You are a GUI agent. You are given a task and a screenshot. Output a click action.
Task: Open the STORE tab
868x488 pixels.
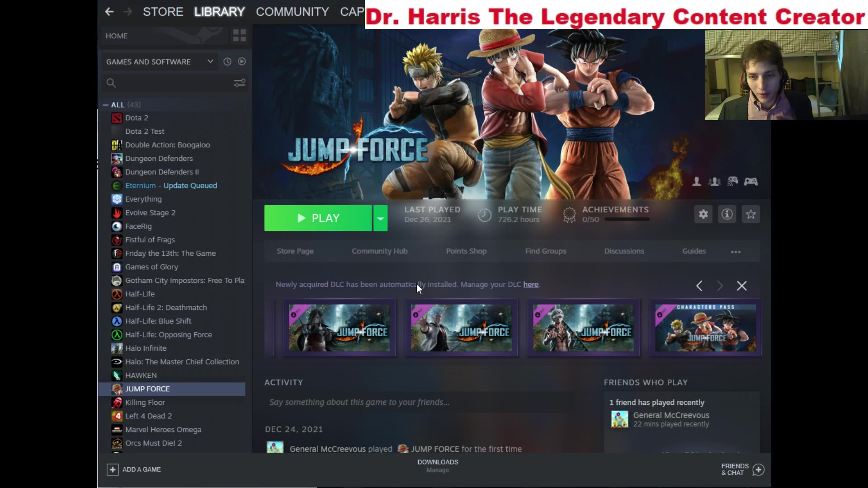[x=163, y=12]
